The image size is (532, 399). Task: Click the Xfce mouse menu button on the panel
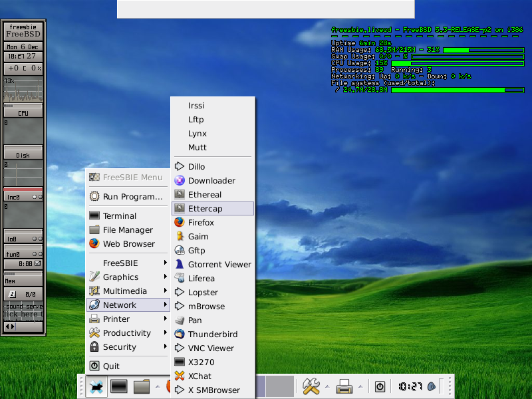(96, 386)
